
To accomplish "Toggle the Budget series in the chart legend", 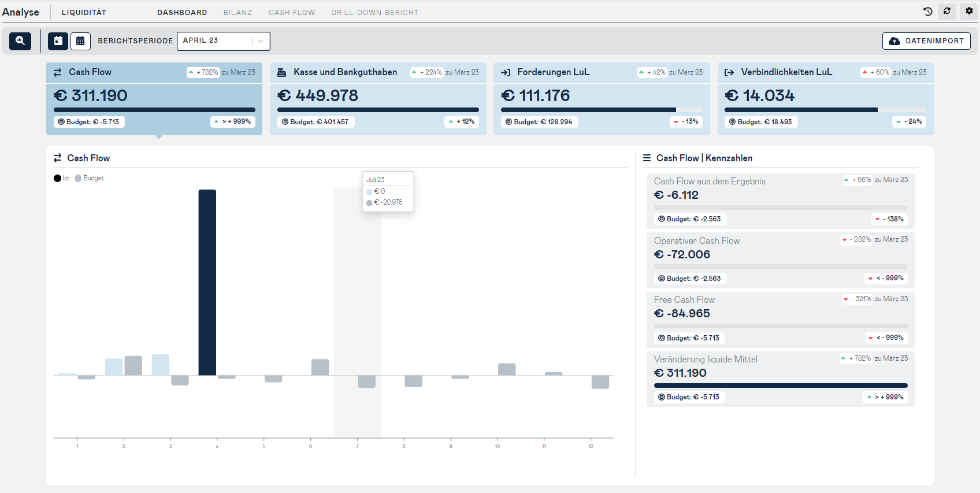I will tap(90, 178).
